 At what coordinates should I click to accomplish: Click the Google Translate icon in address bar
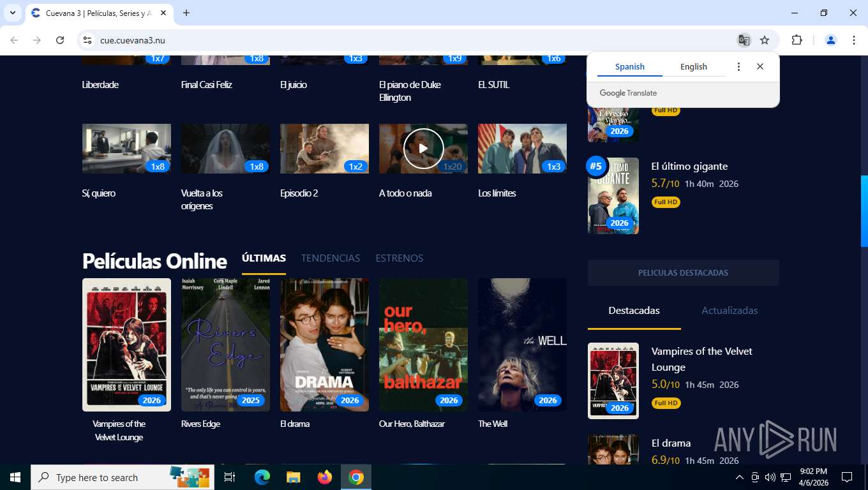click(x=744, y=40)
